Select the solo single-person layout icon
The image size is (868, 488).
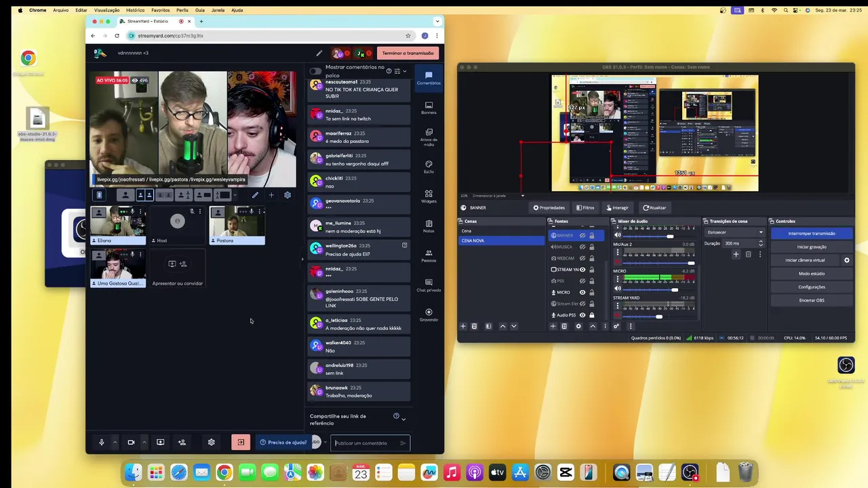(125, 195)
